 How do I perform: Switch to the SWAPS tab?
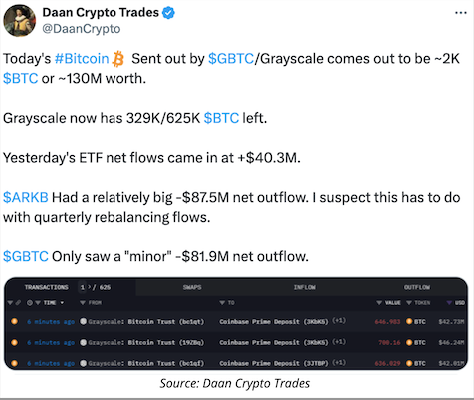pyautogui.click(x=192, y=287)
